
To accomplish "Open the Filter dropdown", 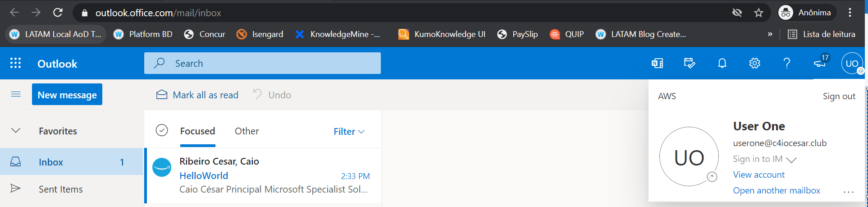I will click(349, 132).
